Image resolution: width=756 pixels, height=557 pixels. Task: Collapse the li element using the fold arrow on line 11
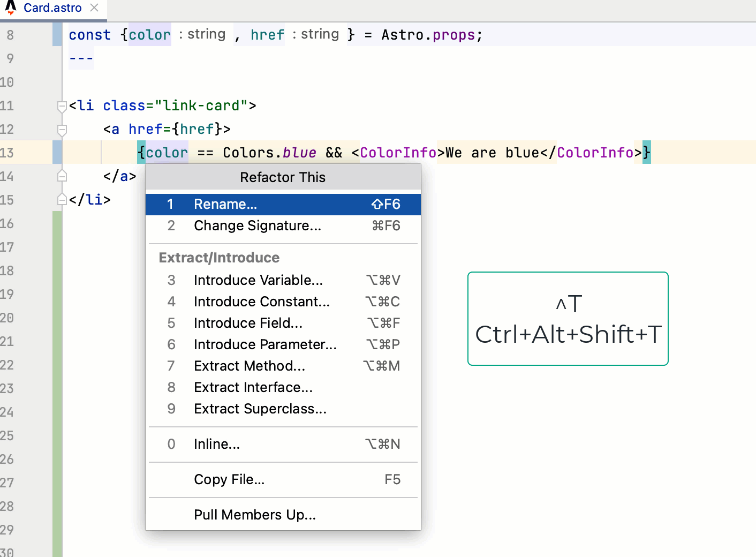(62, 106)
